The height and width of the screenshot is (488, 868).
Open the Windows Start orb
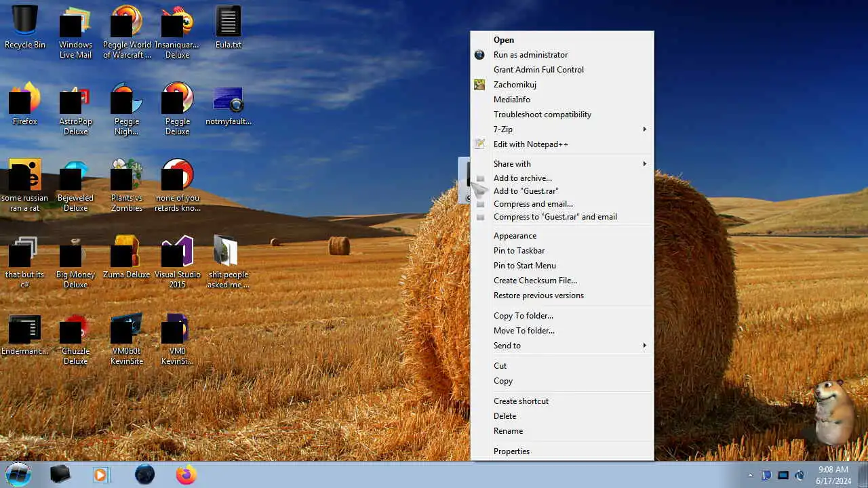18,474
